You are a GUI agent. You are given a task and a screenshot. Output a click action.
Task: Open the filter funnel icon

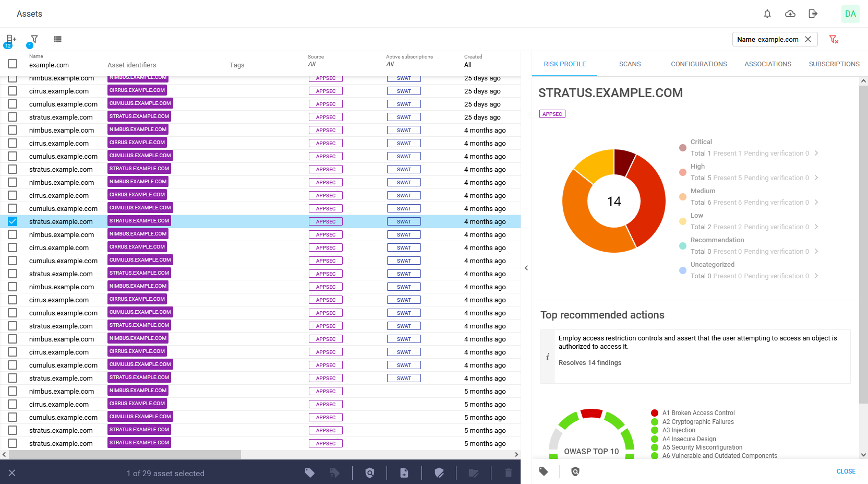(34, 39)
